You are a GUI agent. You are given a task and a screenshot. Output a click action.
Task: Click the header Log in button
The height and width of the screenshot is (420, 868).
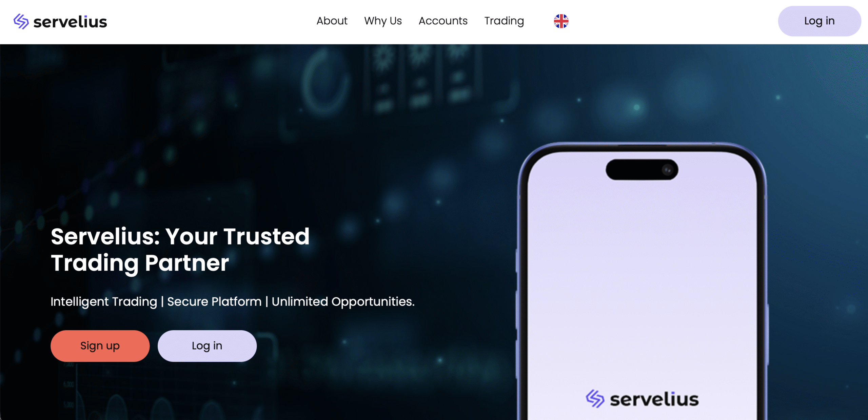tap(819, 21)
